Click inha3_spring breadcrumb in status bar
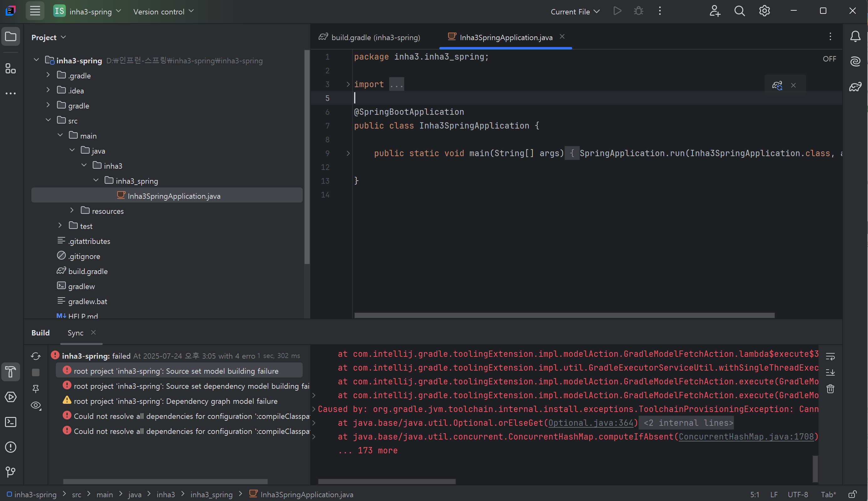 pyautogui.click(x=211, y=494)
